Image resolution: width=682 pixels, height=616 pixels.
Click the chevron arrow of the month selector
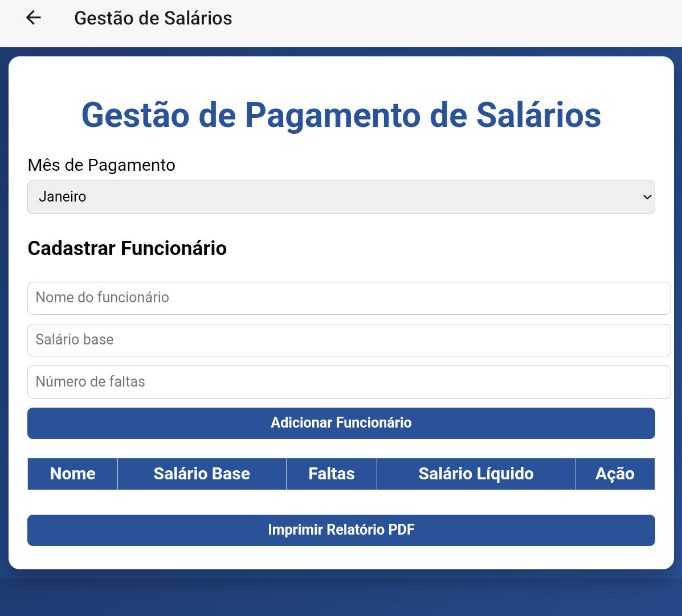(647, 197)
